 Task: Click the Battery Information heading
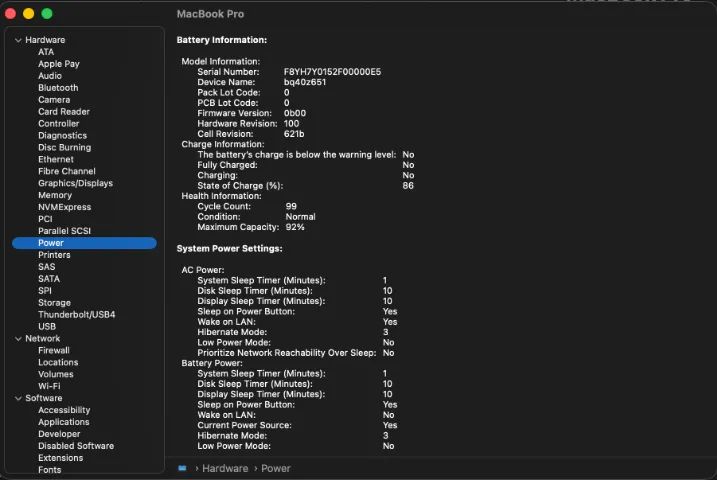222,40
